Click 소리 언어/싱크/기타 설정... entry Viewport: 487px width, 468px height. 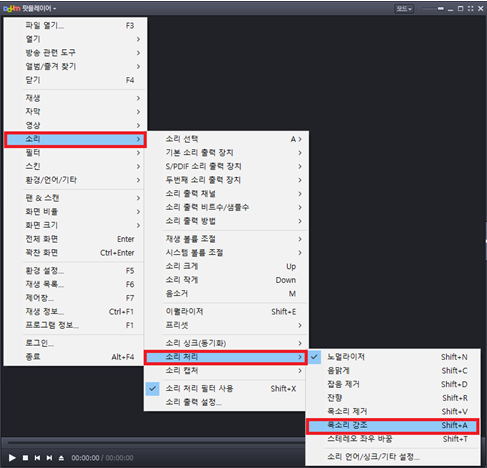click(x=394, y=456)
